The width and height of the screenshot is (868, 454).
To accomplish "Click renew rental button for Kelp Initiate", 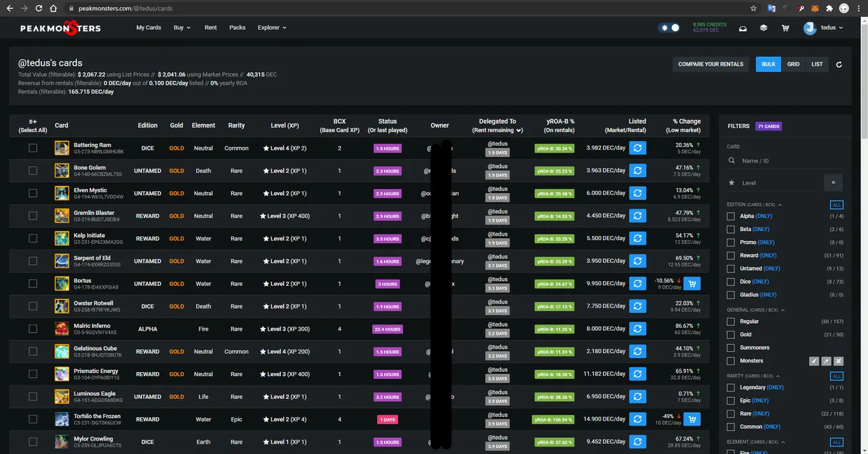I will [x=637, y=239].
